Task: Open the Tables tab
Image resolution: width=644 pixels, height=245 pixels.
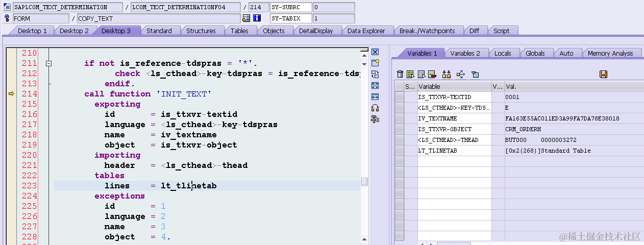Action: click(239, 31)
